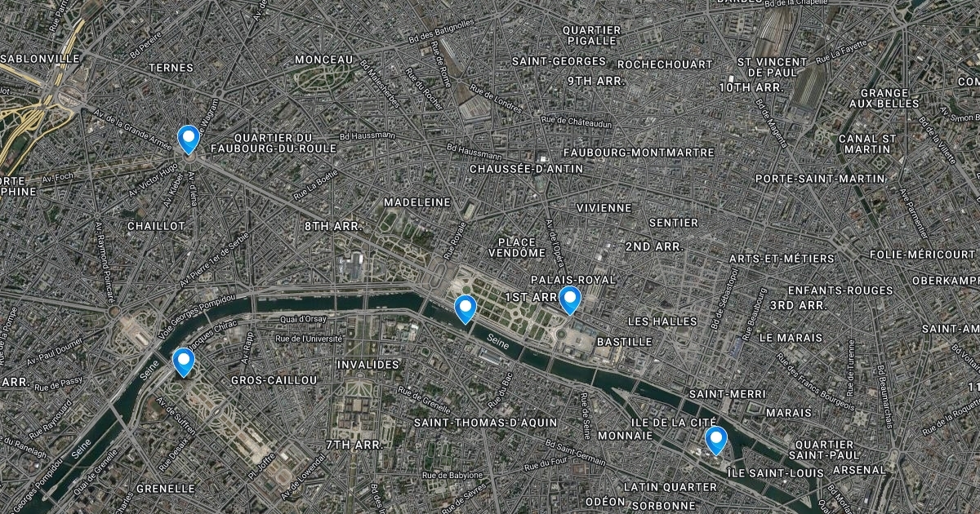980x514 pixels.
Task: Select the marker on the Seine near Tuileries
Action: pos(465,309)
